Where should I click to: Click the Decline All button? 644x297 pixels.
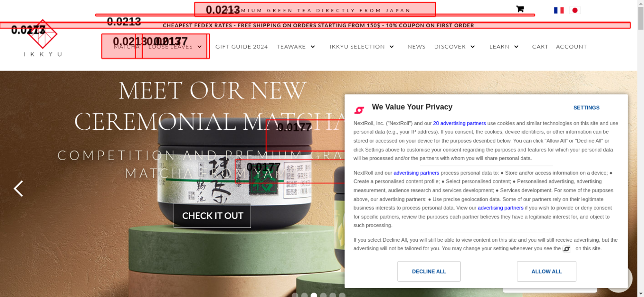point(429,271)
